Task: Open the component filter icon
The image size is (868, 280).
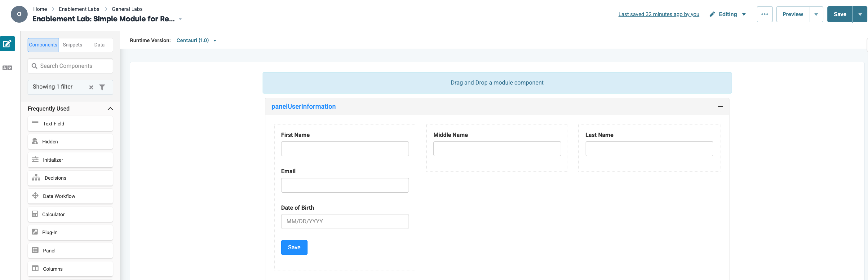Action: (x=102, y=87)
